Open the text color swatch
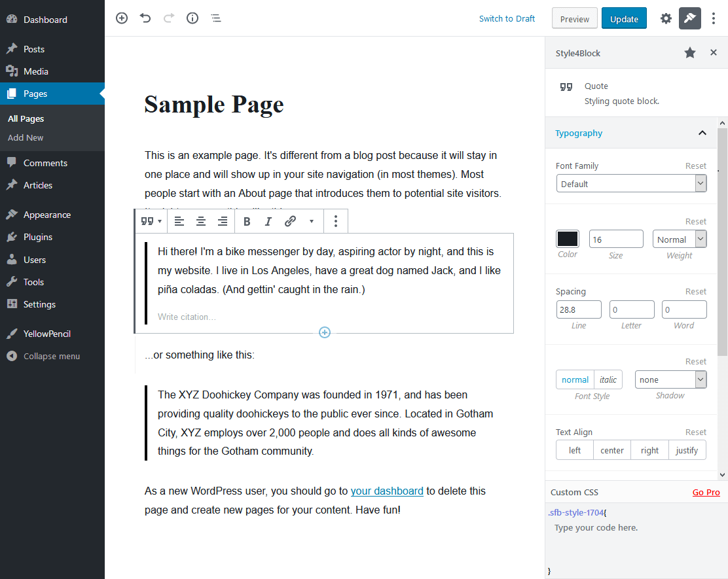This screenshot has width=728, height=579. tap(567, 238)
